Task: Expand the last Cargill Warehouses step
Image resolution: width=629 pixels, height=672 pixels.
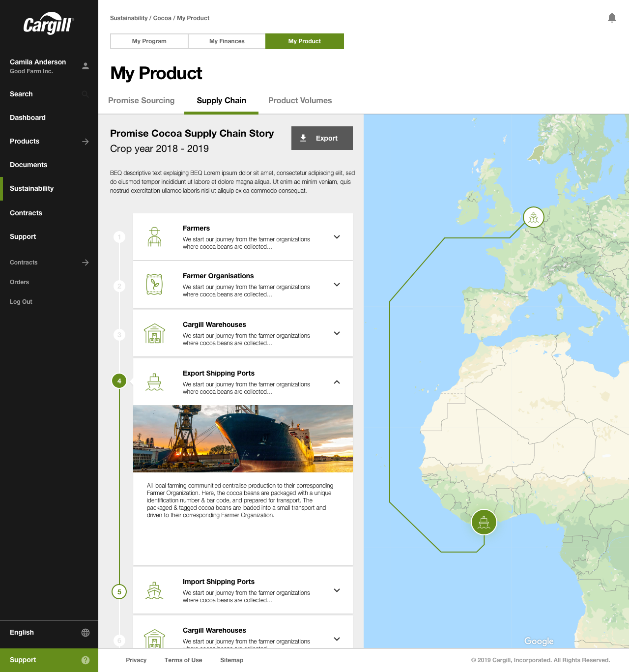Action: click(337, 639)
